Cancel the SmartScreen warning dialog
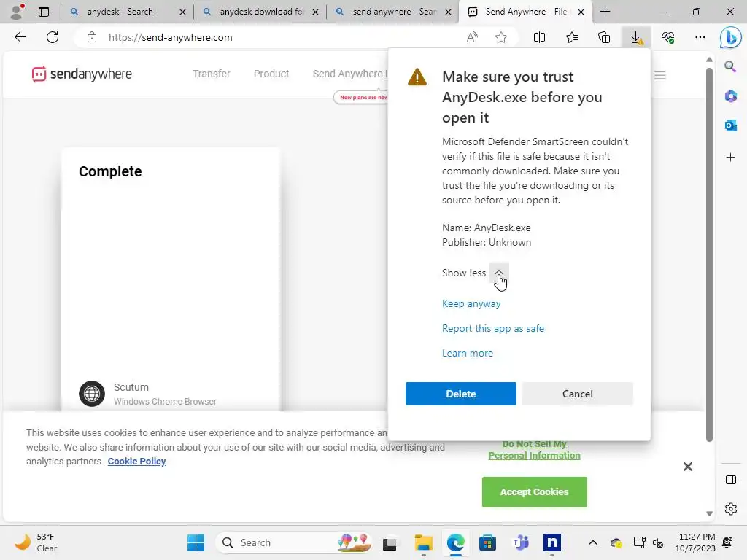This screenshot has height=560, width=747. point(578,394)
